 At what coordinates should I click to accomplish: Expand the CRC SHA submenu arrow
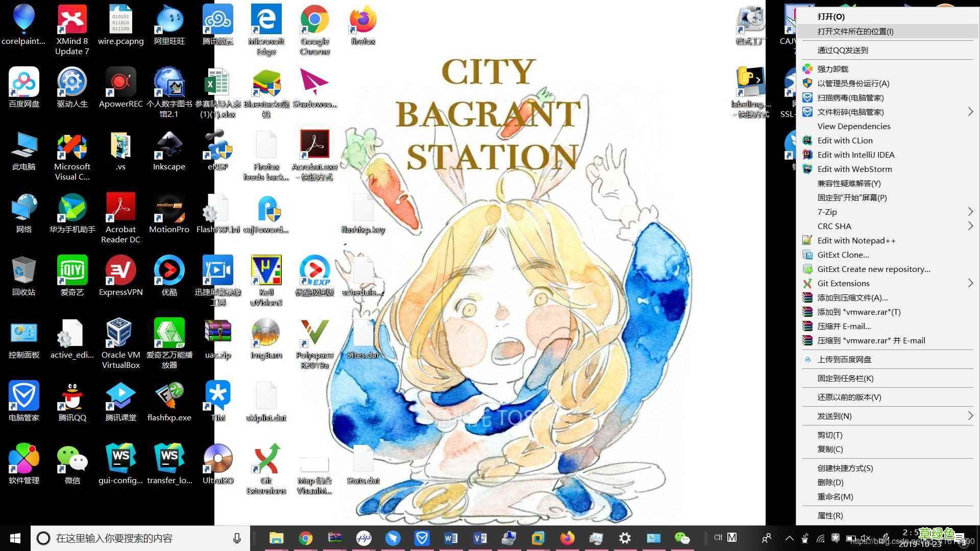(970, 226)
